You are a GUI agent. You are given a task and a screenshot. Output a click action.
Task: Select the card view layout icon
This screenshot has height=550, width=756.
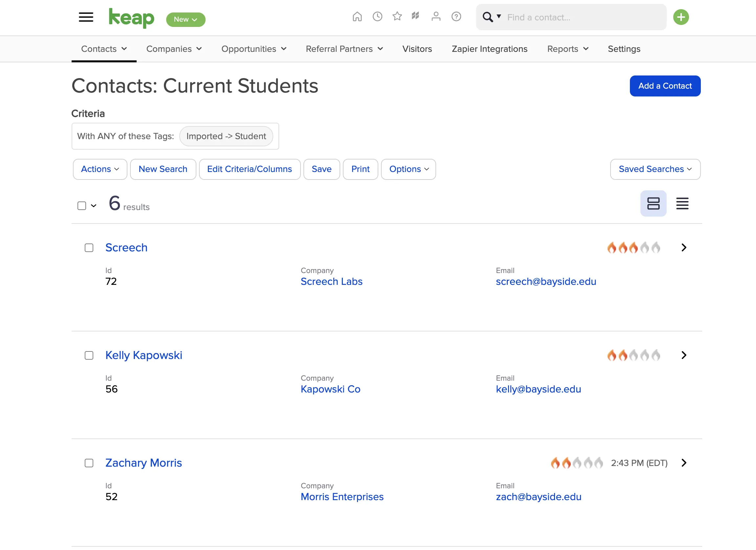pos(653,203)
